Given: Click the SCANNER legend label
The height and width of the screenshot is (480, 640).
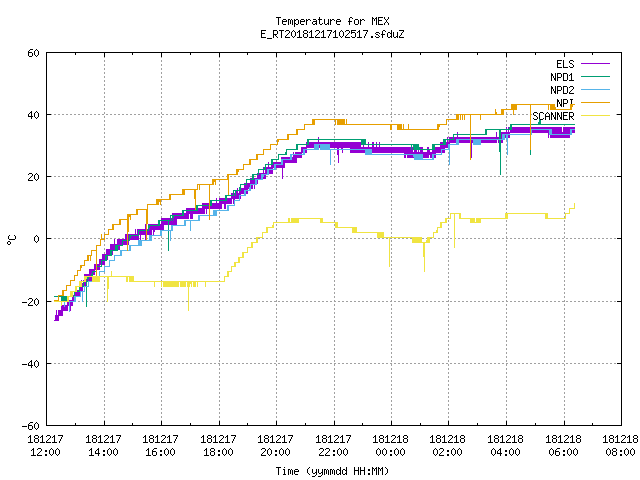Looking at the screenshot, I should point(553,116).
